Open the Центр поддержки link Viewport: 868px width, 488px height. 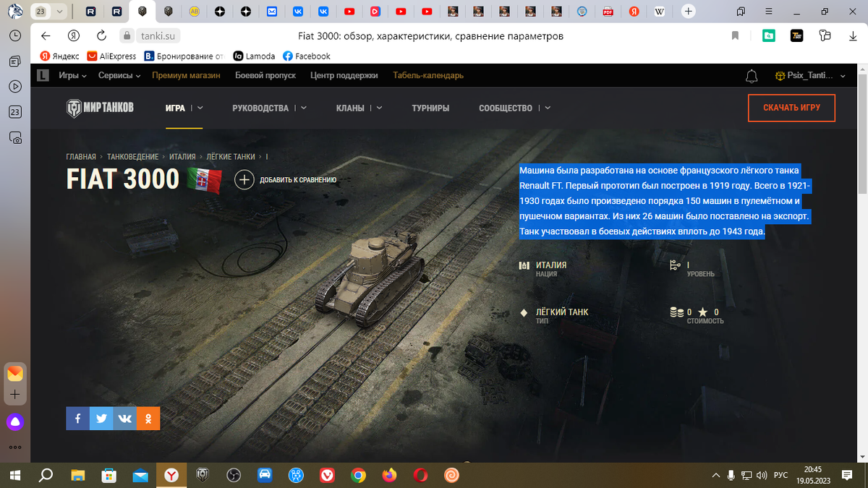coord(344,75)
